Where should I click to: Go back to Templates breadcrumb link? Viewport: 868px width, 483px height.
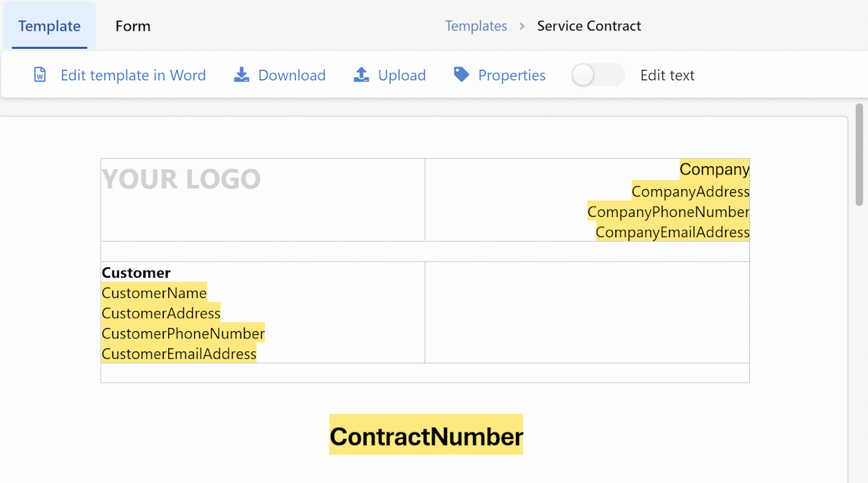476,26
